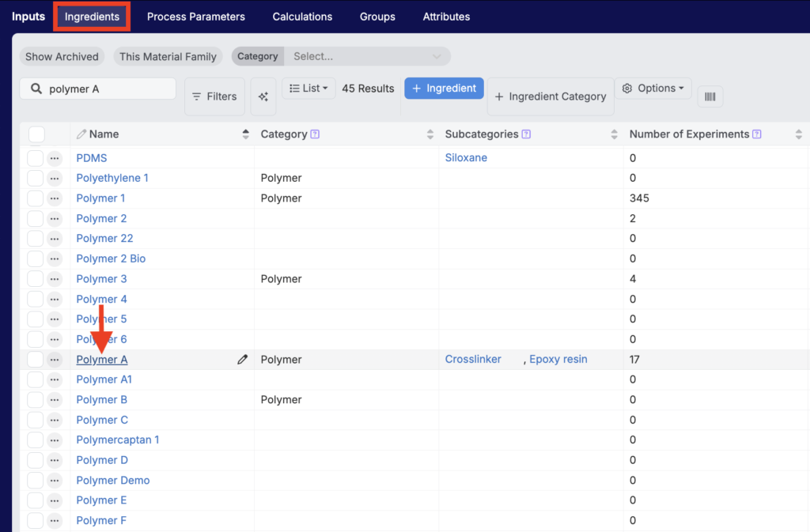Image resolution: width=810 pixels, height=532 pixels.
Task: Open row actions menu for Polymer 22
Action: 55,239
